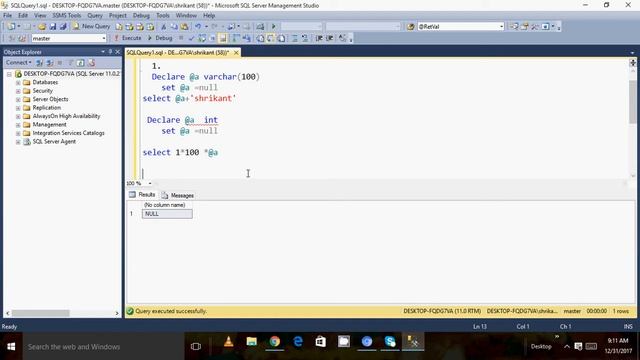Select SQL Server Agent tree item
Screen dimensions: 640x360
(x=54, y=142)
